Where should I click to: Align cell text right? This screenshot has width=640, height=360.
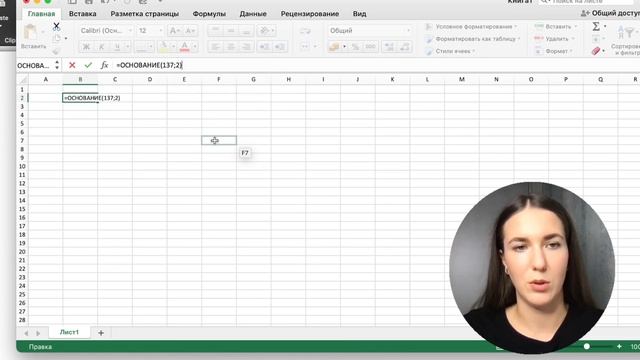(246, 47)
